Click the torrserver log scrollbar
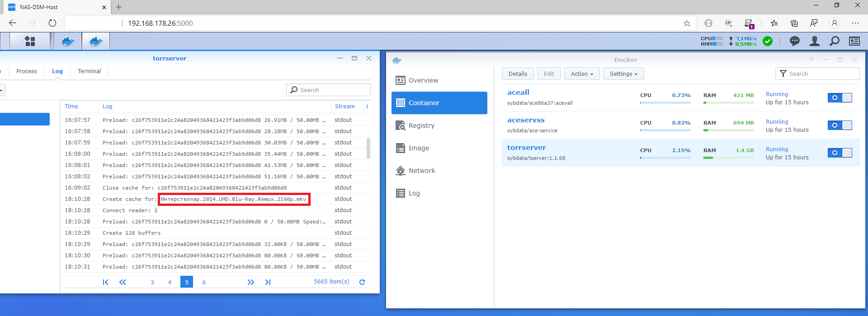868x316 pixels. (368, 148)
